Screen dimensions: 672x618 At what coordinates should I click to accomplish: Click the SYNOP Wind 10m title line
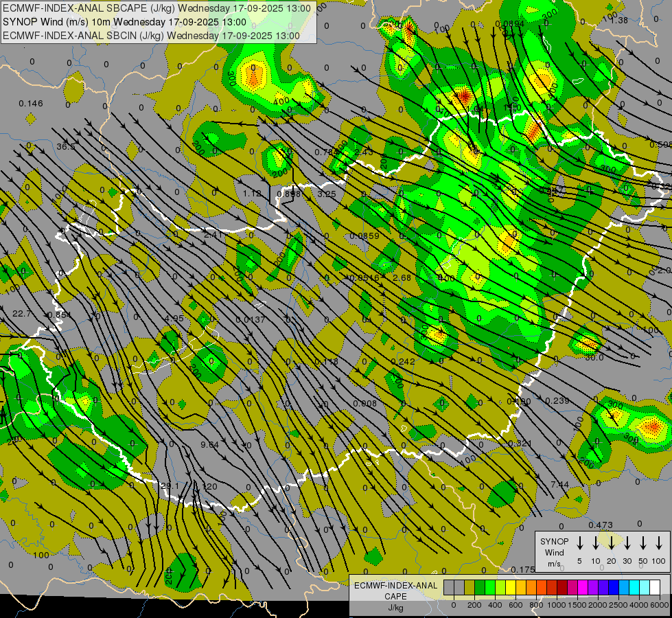124,22
